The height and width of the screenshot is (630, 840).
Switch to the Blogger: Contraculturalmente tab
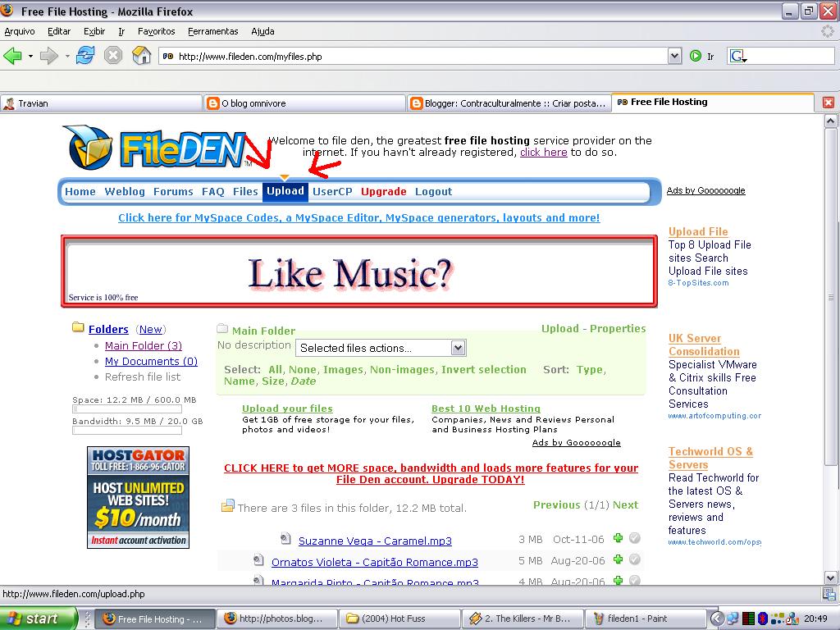[x=509, y=103]
